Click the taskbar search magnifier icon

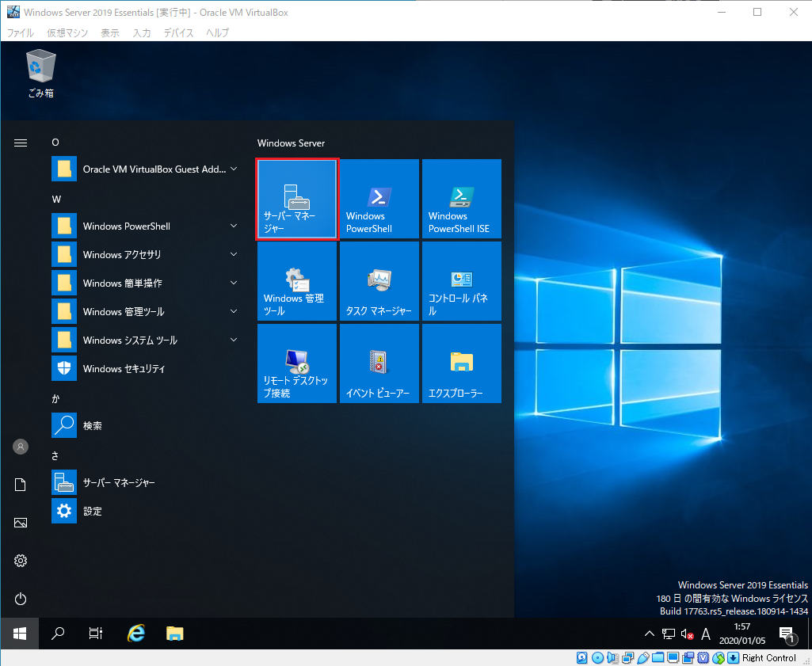58,633
